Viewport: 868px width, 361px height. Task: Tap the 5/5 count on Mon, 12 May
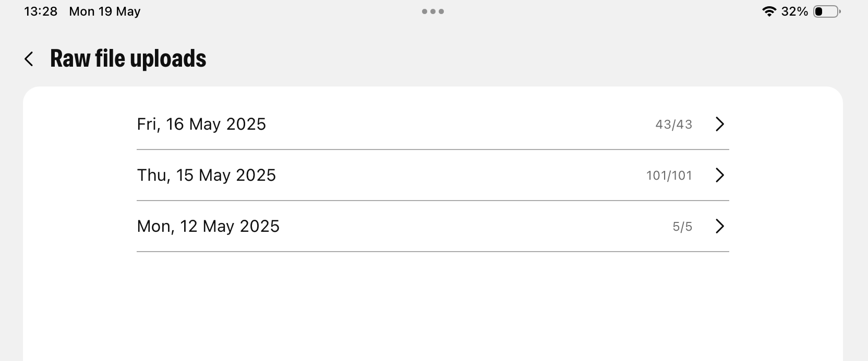point(682,227)
